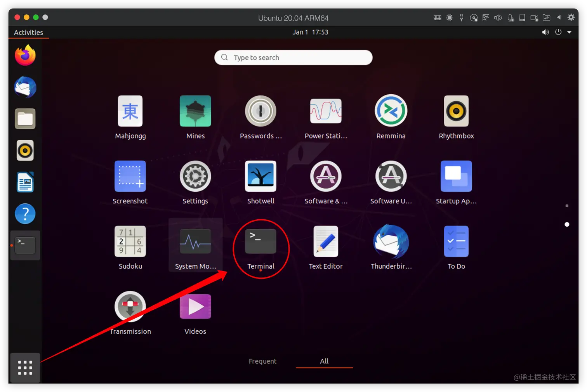Show all applications with the grid button
Viewport: 587px width, 392px height.
coord(25,367)
